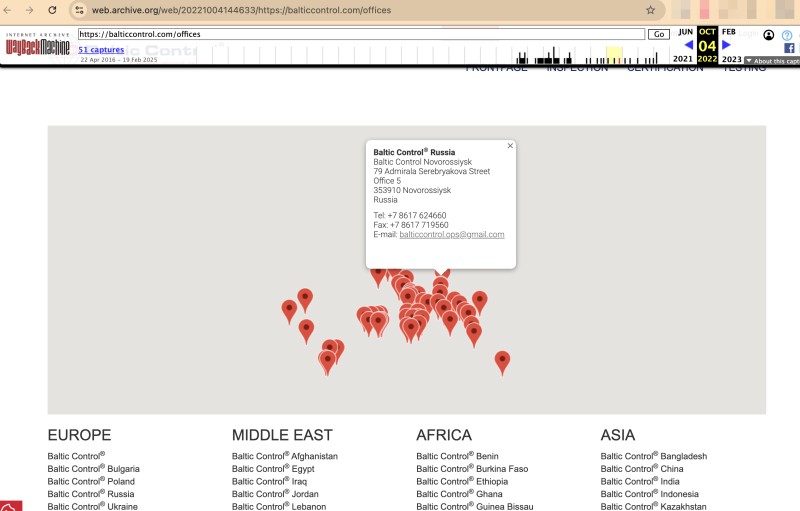Open Baltic Control Benin office

457,456
